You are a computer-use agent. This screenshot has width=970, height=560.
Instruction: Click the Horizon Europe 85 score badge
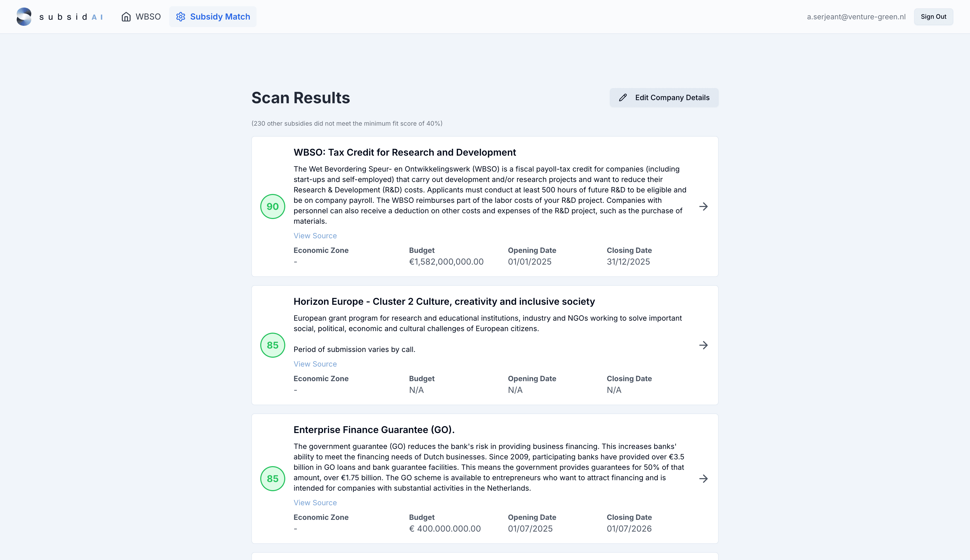pos(272,345)
